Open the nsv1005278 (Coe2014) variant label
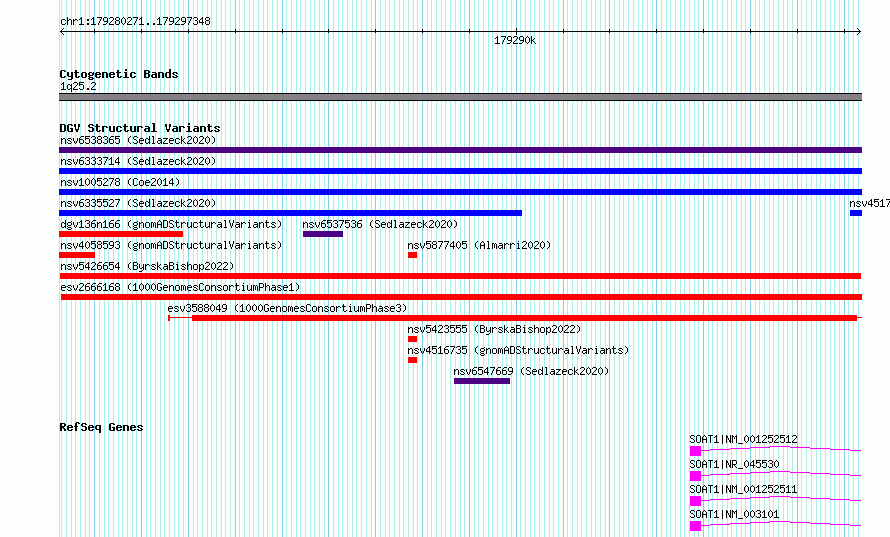 [x=120, y=182]
